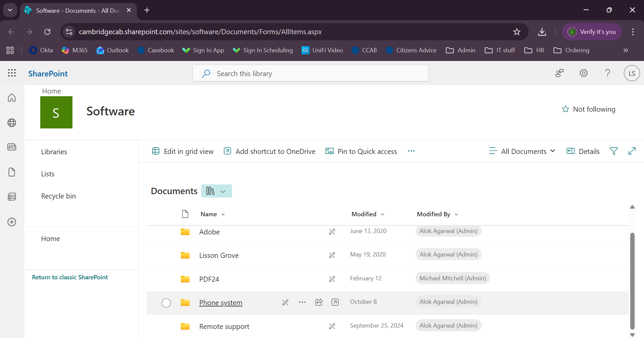This screenshot has height=338, width=644.
Task: Open the SharePoint app launcher grid
Action: [x=12, y=73]
